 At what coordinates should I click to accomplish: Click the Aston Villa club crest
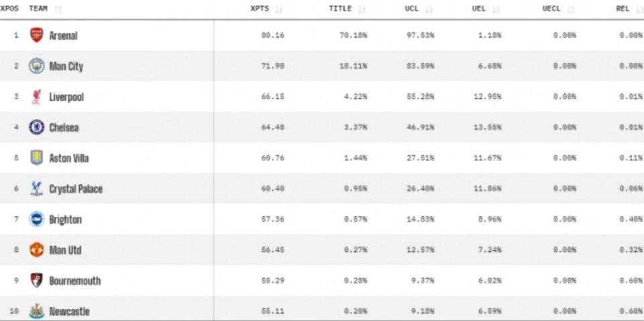[36, 158]
